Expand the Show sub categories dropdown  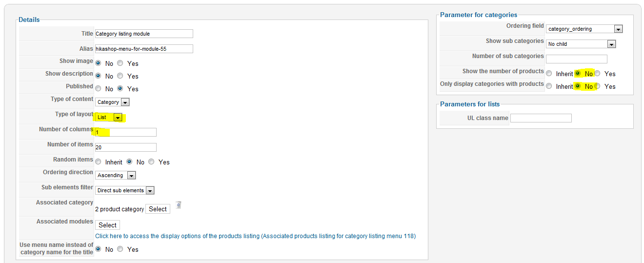581,44
